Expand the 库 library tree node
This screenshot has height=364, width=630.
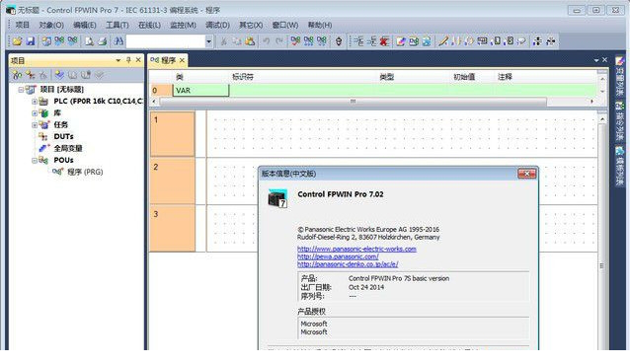coord(35,113)
